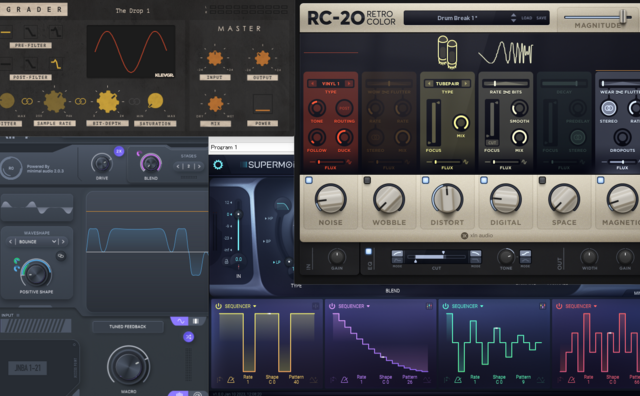Image resolution: width=640 pixels, height=396 pixels.
Task: Open the green SEQUENCER dropdown arrow
Action: tap(482, 306)
